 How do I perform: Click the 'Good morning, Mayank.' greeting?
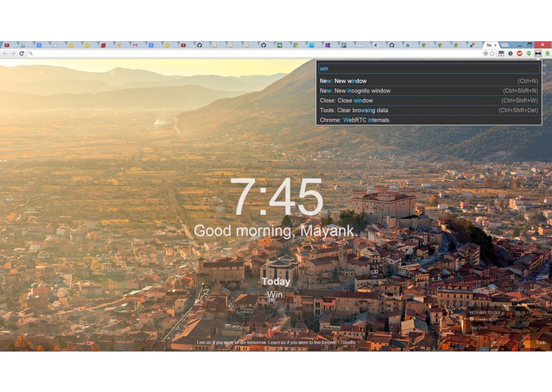pyautogui.click(x=276, y=231)
